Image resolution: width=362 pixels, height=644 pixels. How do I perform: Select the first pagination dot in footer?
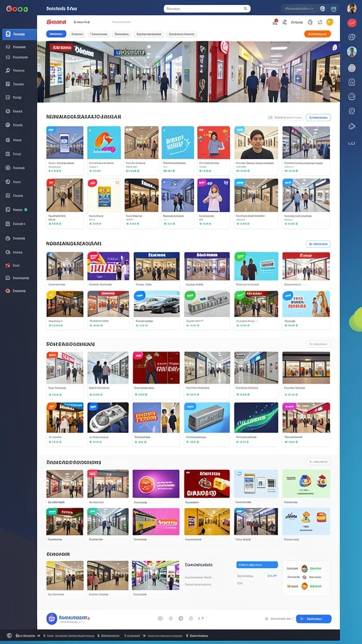160,619
